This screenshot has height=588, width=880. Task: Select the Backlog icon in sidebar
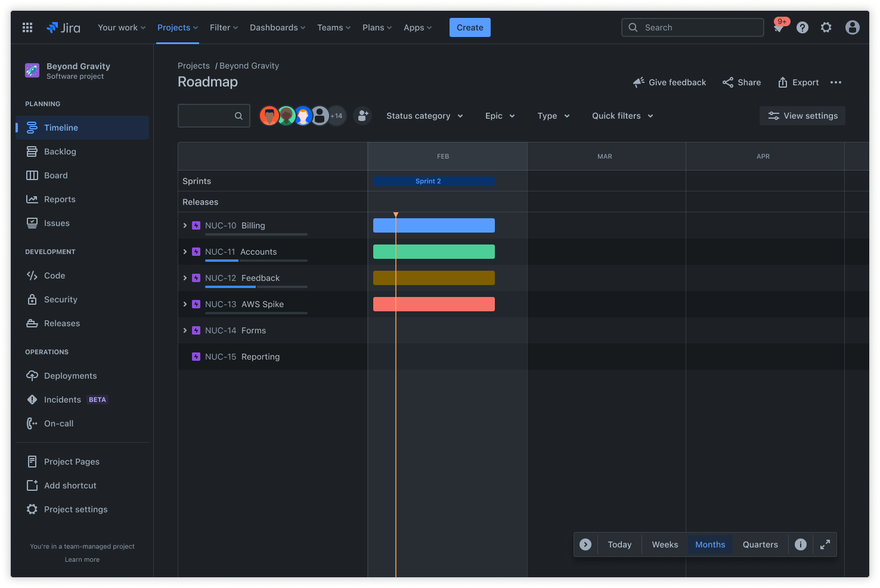33,151
